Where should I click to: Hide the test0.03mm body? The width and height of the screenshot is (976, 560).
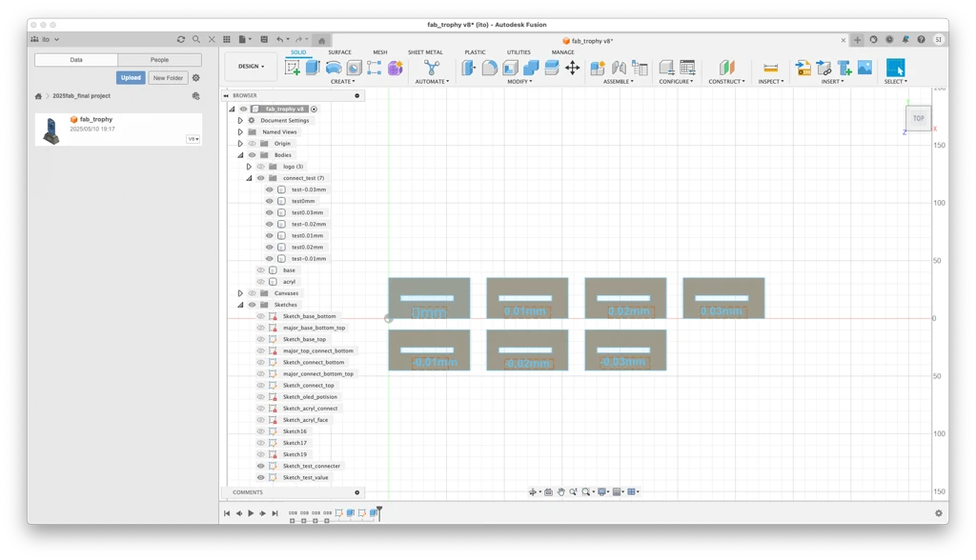[270, 212]
